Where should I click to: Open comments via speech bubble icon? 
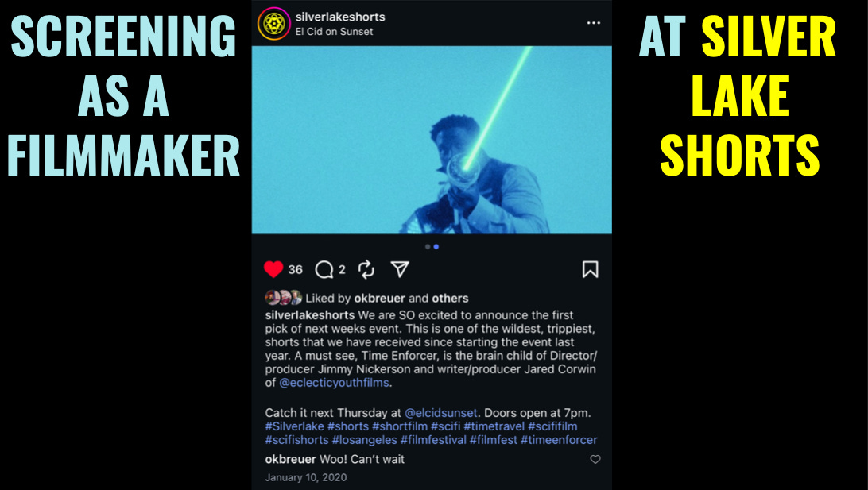click(x=324, y=270)
